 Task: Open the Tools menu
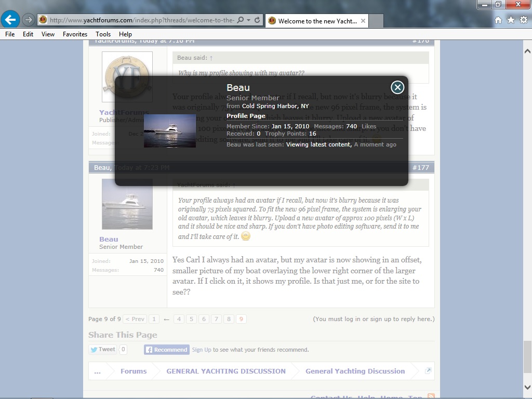(103, 34)
